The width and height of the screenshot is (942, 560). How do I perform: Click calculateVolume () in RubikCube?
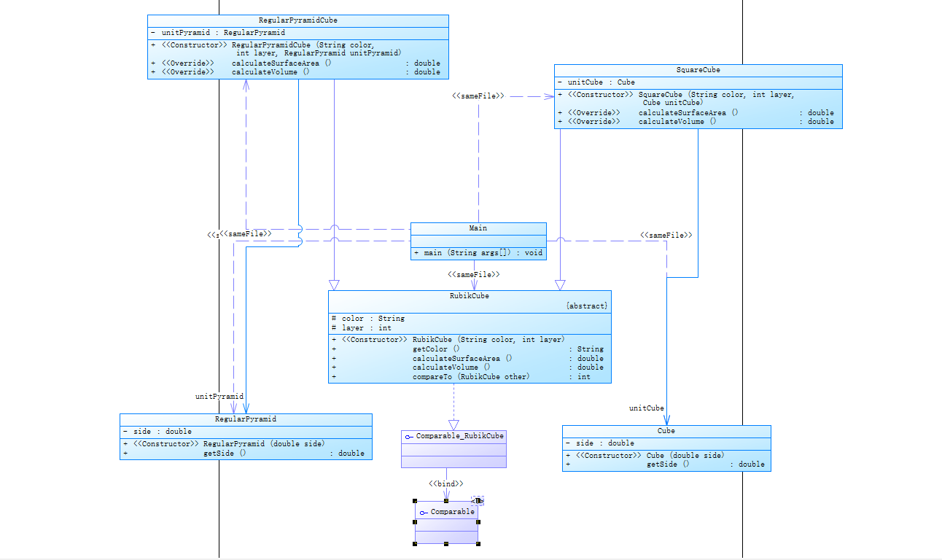tap(467, 367)
